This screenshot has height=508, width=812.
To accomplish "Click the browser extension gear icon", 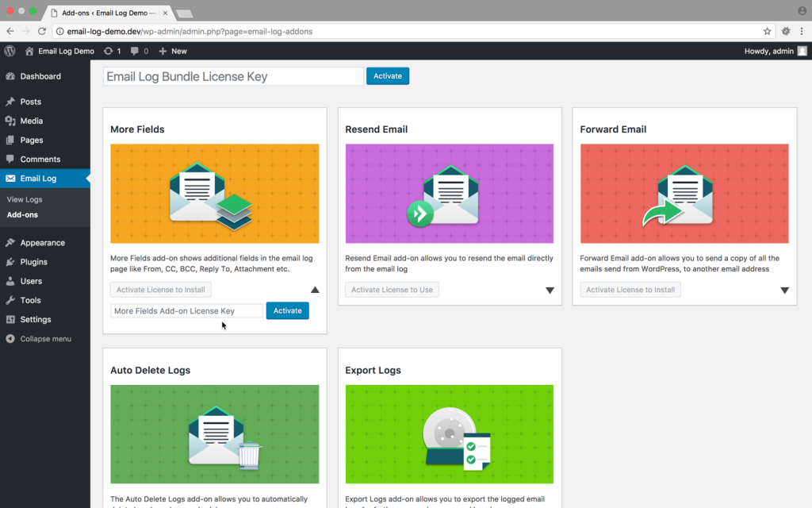I will point(786,31).
